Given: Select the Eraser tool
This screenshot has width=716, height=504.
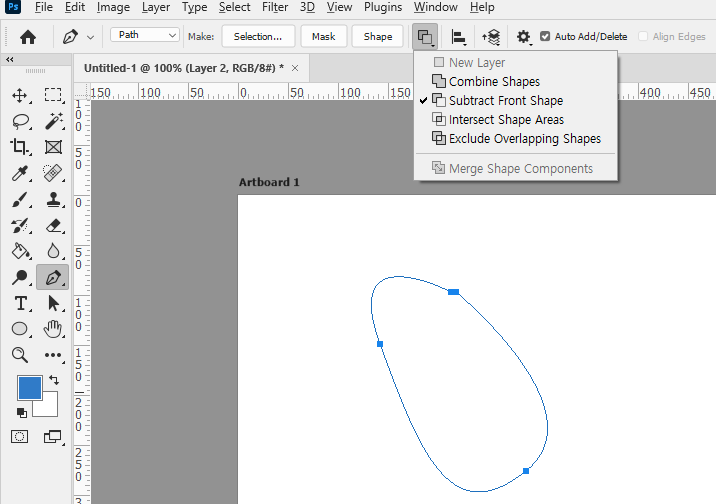Looking at the screenshot, I should [x=53, y=226].
